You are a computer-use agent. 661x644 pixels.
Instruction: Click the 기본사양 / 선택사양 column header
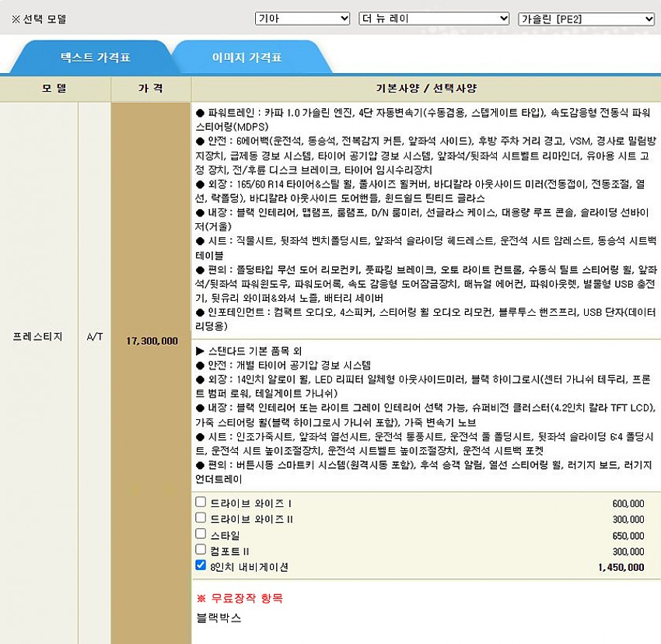(425, 88)
